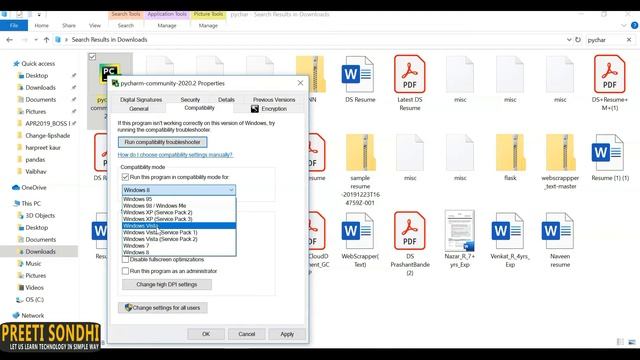Click the Back navigation arrow
Image resolution: width=640 pixels, height=360 pixels.
[9, 40]
